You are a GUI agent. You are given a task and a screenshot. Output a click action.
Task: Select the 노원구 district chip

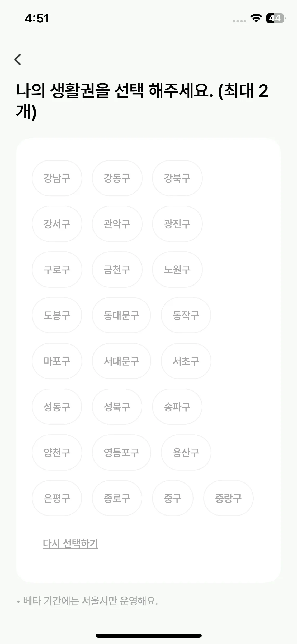point(177,270)
